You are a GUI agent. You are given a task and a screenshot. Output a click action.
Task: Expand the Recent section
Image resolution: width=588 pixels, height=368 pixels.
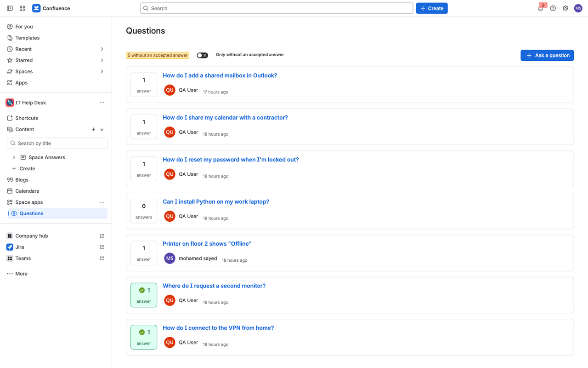pos(102,49)
